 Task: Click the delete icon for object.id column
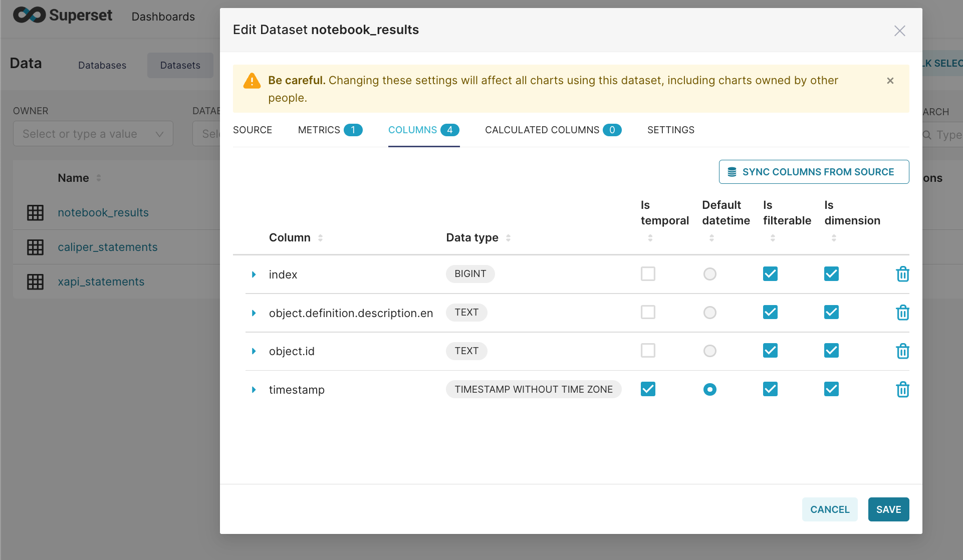pyautogui.click(x=902, y=350)
